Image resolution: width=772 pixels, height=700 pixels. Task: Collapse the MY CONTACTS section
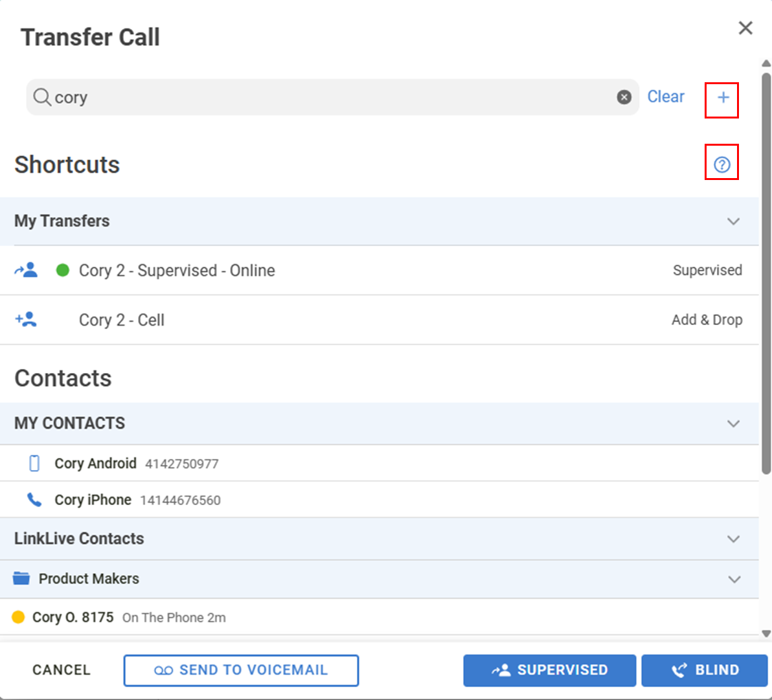(733, 423)
